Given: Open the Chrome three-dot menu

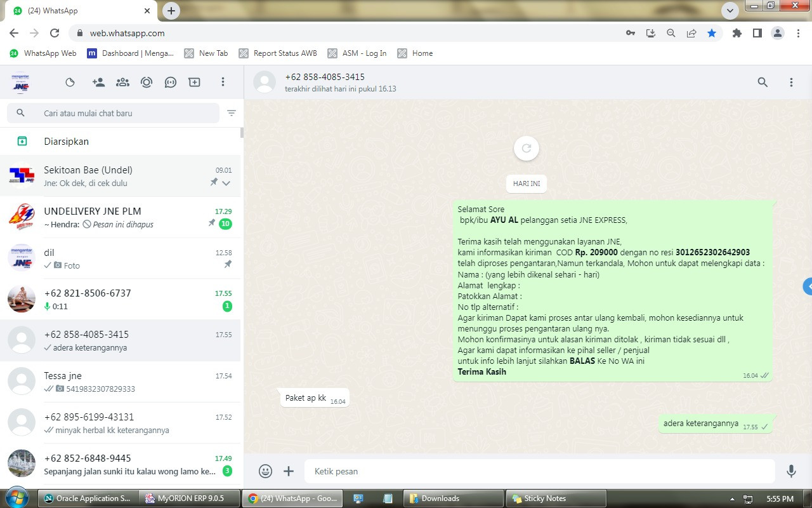Looking at the screenshot, I should click(798, 33).
